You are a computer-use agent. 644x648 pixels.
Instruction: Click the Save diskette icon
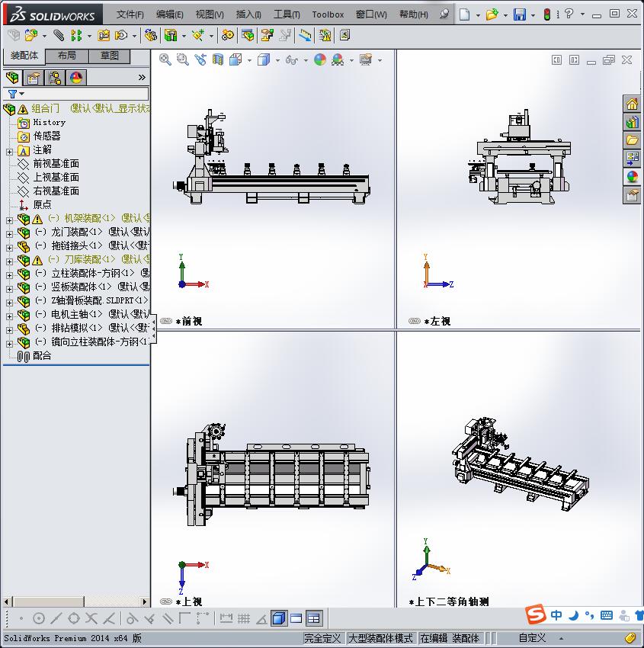point(520,14)
